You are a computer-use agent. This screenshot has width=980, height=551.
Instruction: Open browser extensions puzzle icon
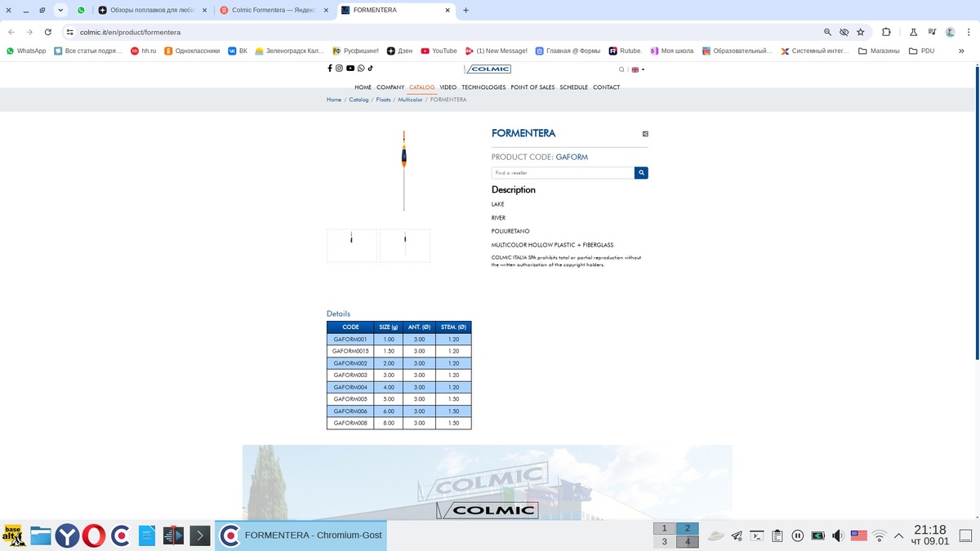coord(887,32)
